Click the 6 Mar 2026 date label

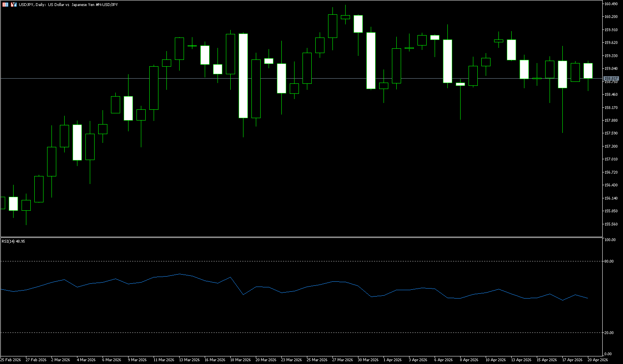pos(113,360)
